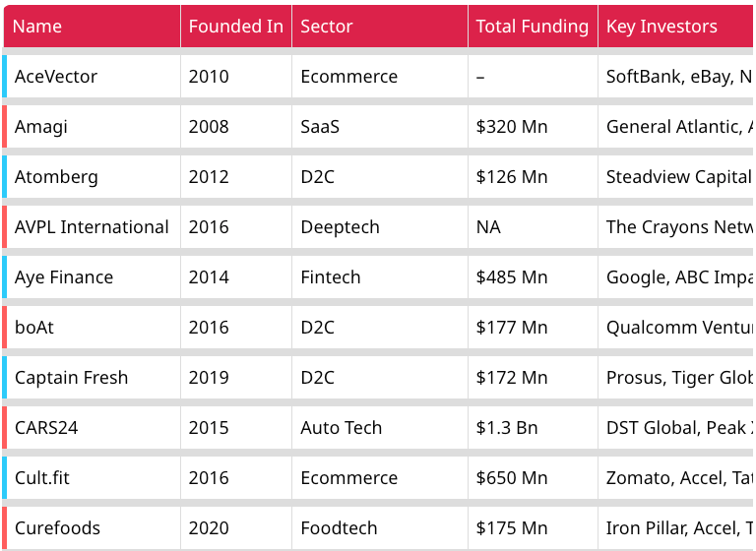The width and height of the screenshot is (756, 551).
Task: Select the Curefoods company name
Action: point(57,528)
